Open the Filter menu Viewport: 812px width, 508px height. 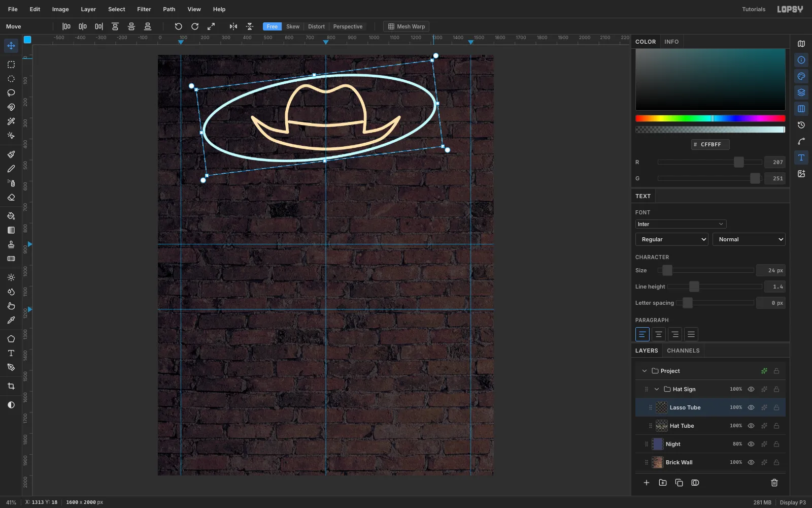click(x=144, y=9)
